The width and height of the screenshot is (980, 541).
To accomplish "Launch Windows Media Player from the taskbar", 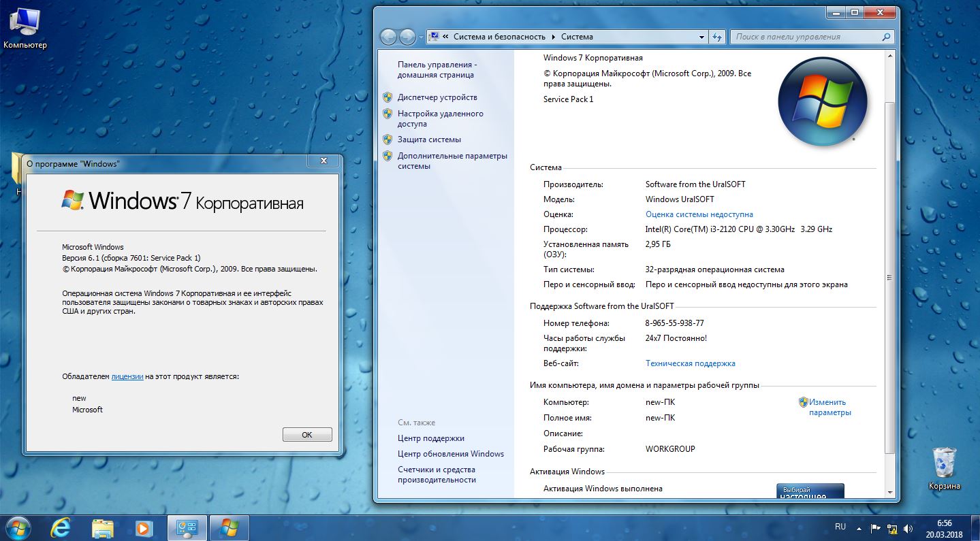I will [x=144, y=528].
